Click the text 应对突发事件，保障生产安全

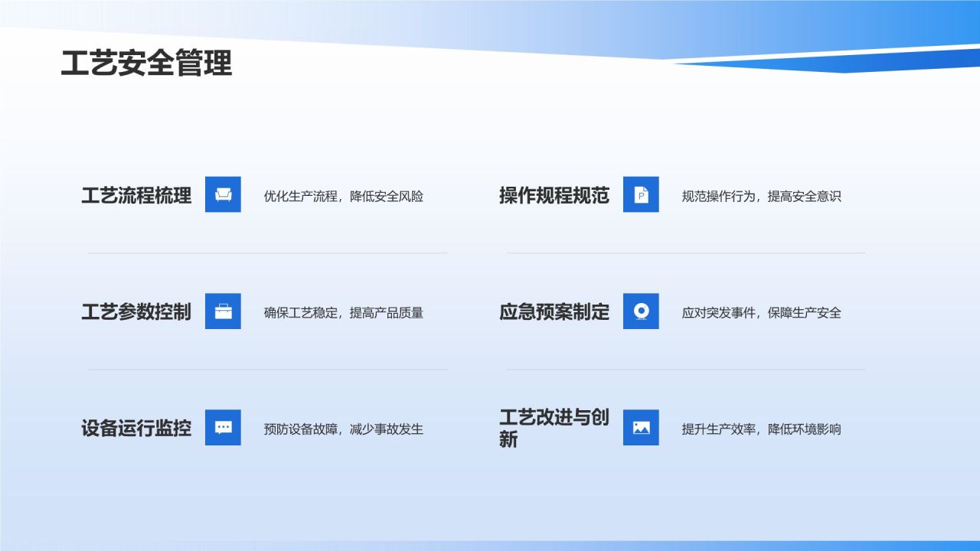coord(762,312)
